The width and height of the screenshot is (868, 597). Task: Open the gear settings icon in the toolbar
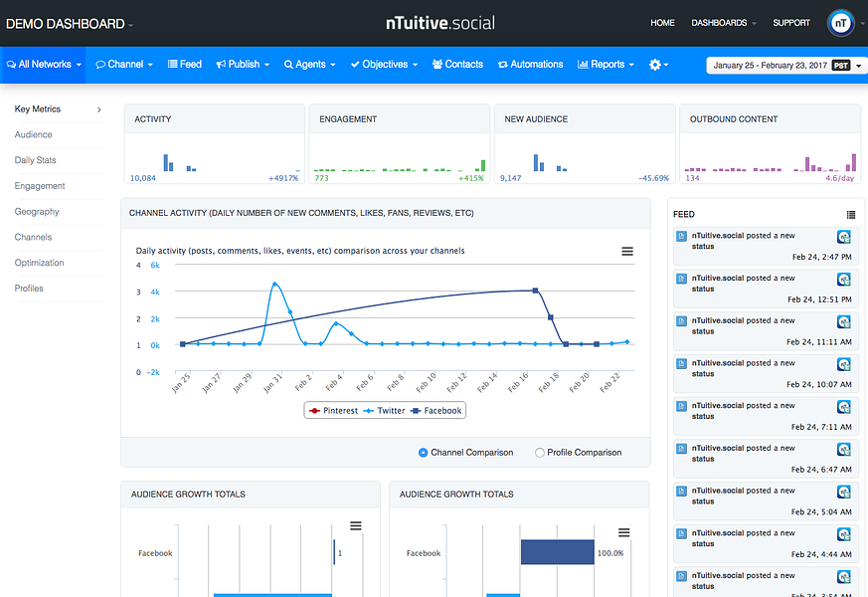pyautogui.click(x=656, y=63)
